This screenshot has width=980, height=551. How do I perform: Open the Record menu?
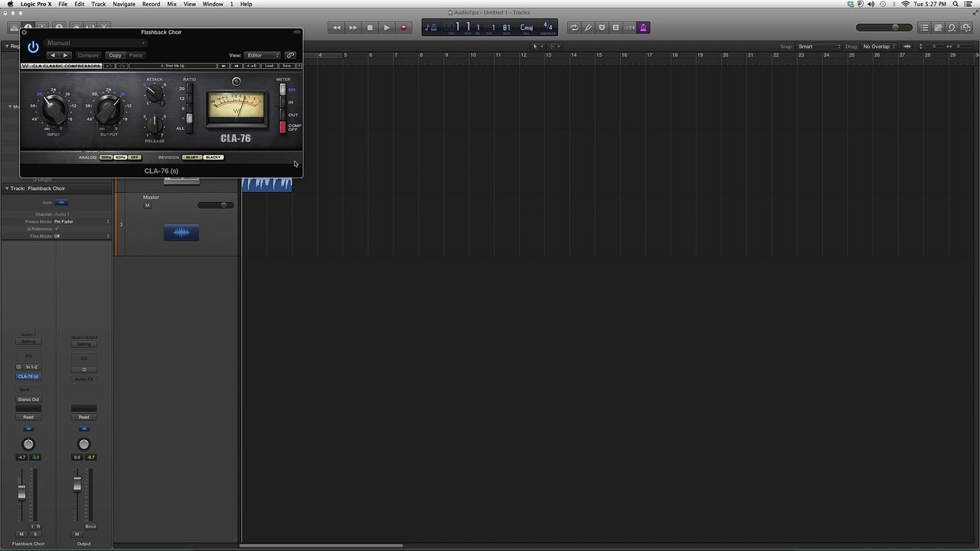point(151,5)
